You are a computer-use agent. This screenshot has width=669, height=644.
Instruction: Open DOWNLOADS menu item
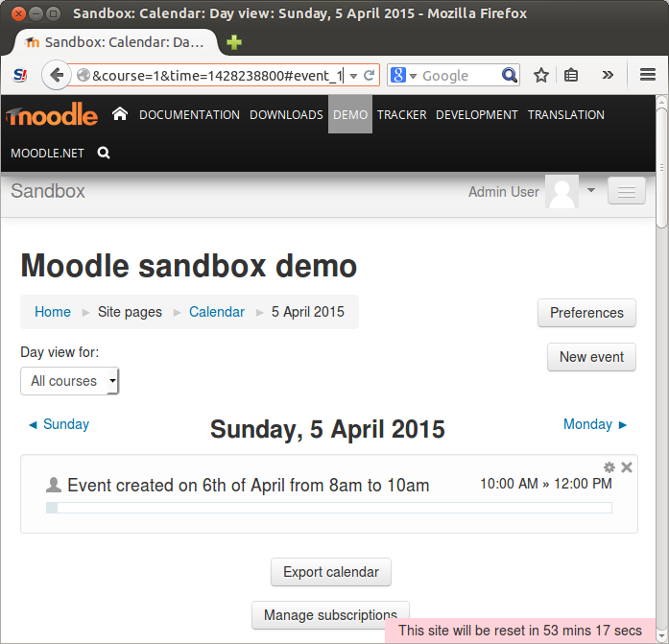(286, 115)
